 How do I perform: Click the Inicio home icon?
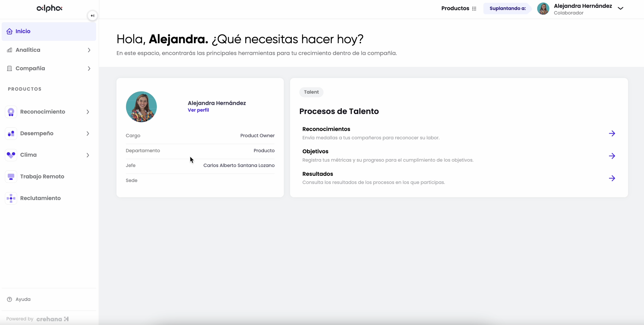pyautogui.click(x=9, y=31)
